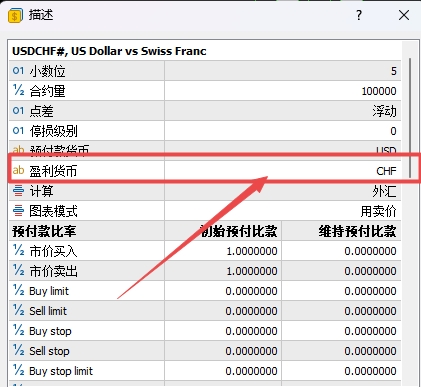Click the ½ icon beside Buy limit

[18, 290]
